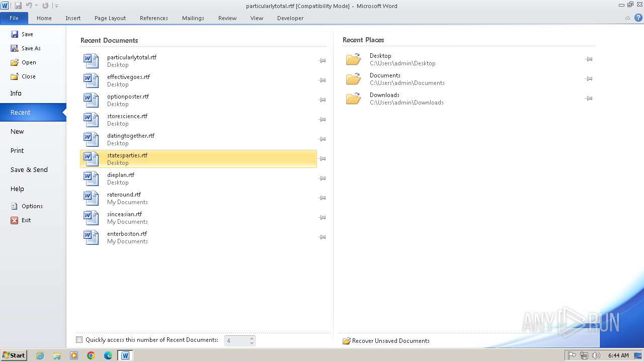Switch to the Info backstage tab

click(33, 94)
